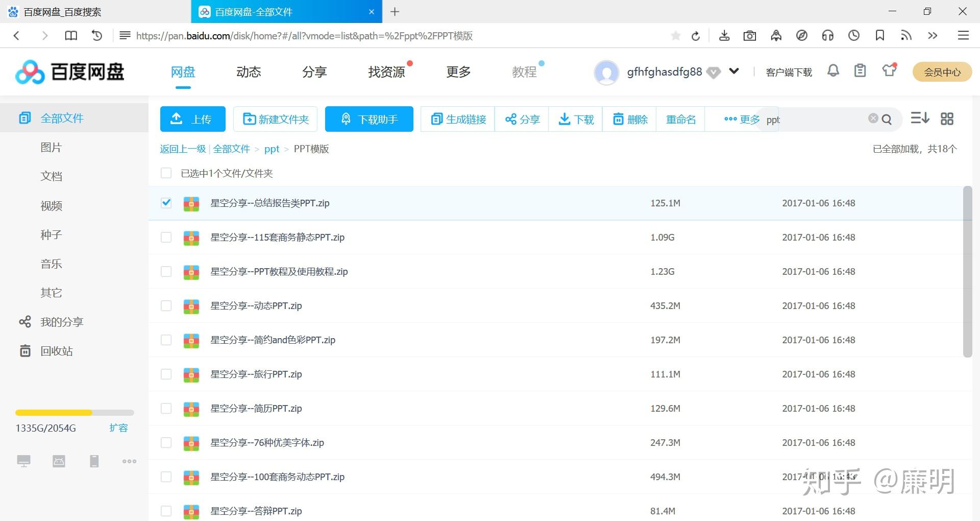Image resolution: width=980 pixels, height=521 pixels.
Task: Open browser history clock icon
Action: click(x=854, y=35)
